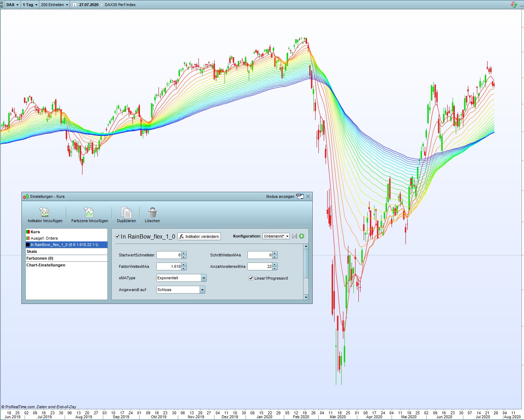This screenshot has width=524, height=420.
Task: Decrease the FaktorWeitexMAs value
Action: pos(184,268)
